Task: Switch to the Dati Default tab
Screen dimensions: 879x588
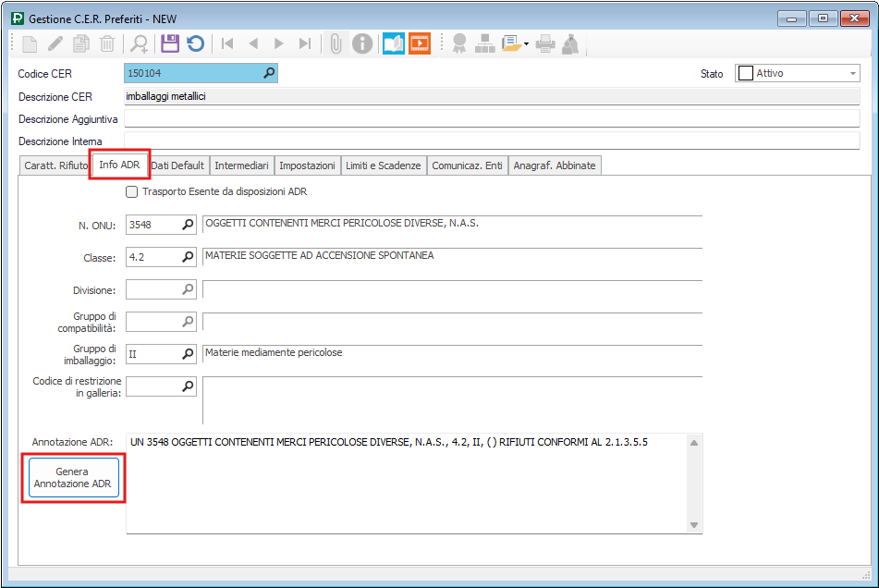Action: pos(177,165)
